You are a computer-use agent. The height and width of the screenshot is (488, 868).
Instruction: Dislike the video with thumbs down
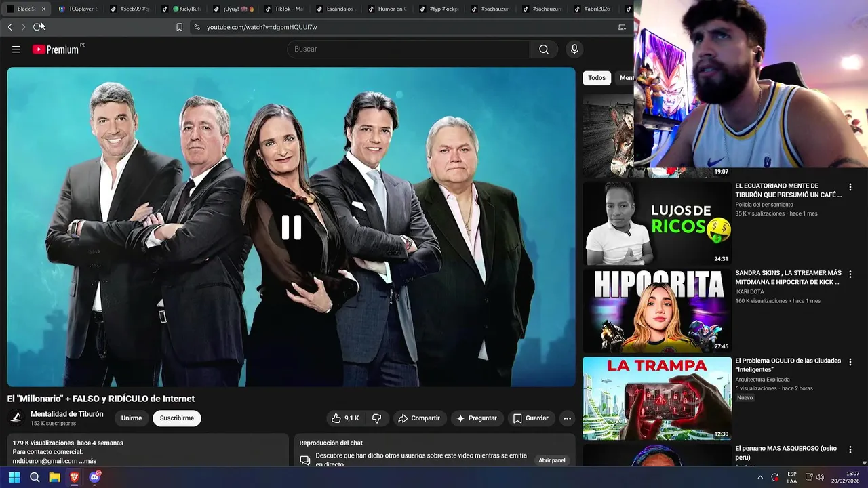click(x=377, y=418)
